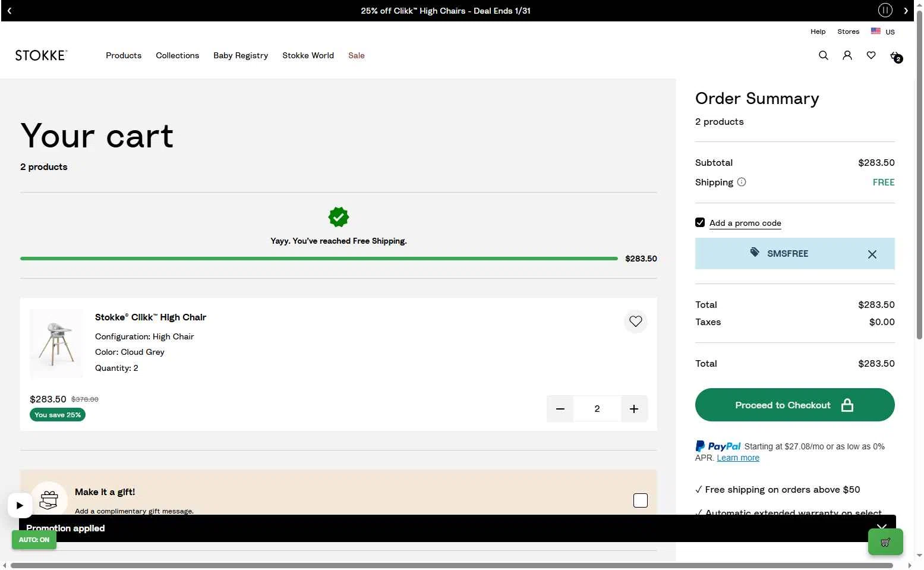Tick the Make it a gift checkbox
924x570 pixels.
click(x=640, y=500)
